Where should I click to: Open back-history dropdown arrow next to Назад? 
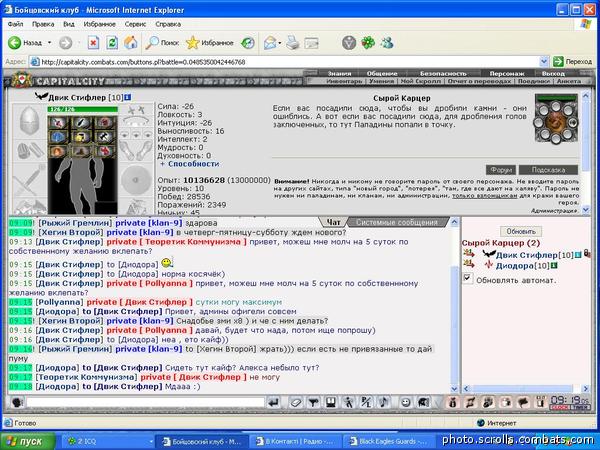[49, 43]
